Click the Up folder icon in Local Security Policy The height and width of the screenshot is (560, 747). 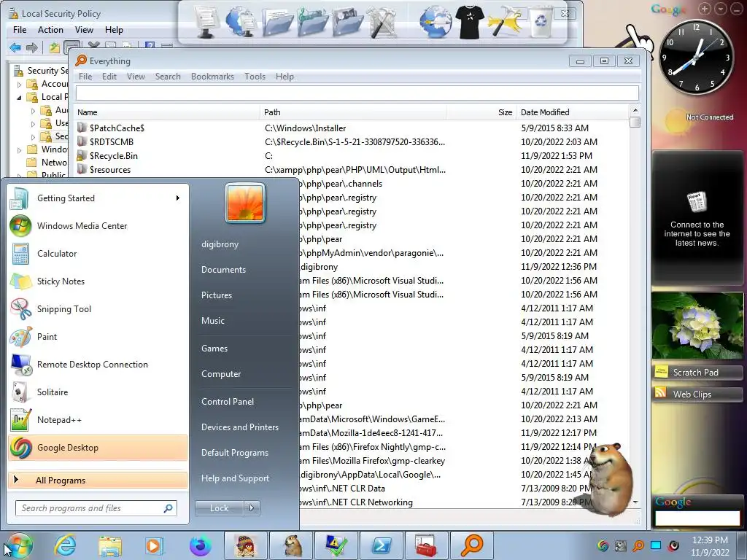click(x=54, y=47)
